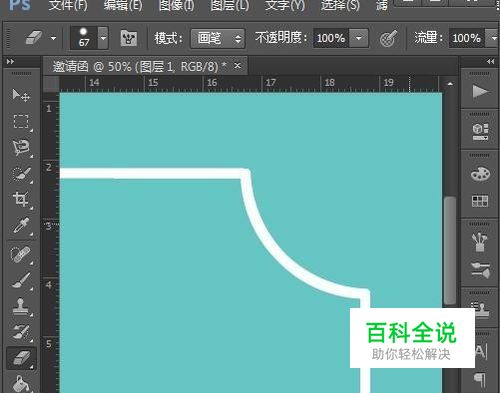Open the Actions play panel icon
This screenshot has width=500, height=393.
(480, 91)
